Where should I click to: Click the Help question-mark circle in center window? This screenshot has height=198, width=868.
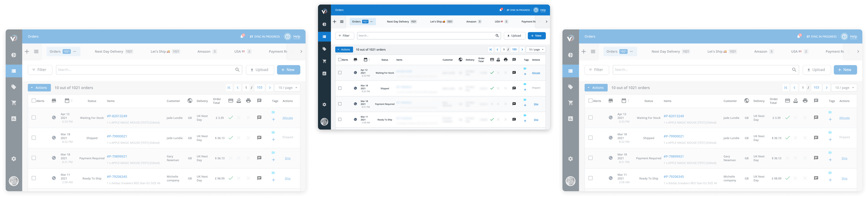point(536,10)
